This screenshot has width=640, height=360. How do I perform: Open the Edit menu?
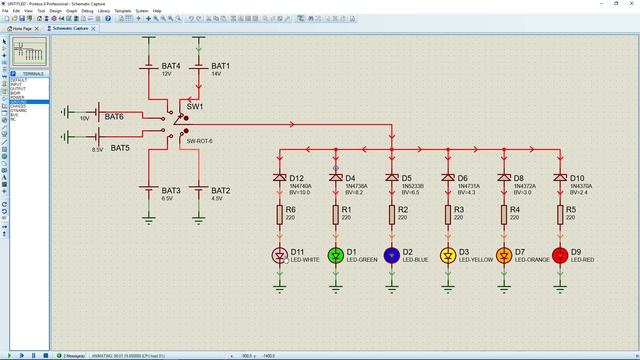tap(16, 11)
